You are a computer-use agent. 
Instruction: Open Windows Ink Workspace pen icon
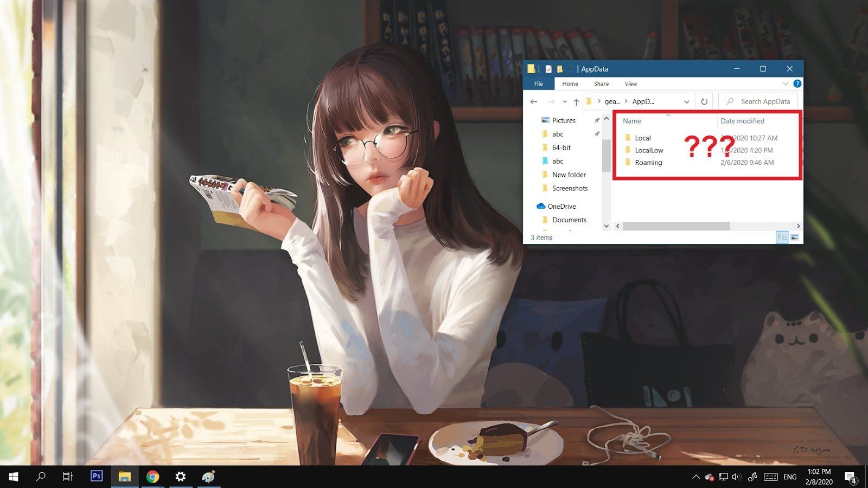click(x=752, y=477)
